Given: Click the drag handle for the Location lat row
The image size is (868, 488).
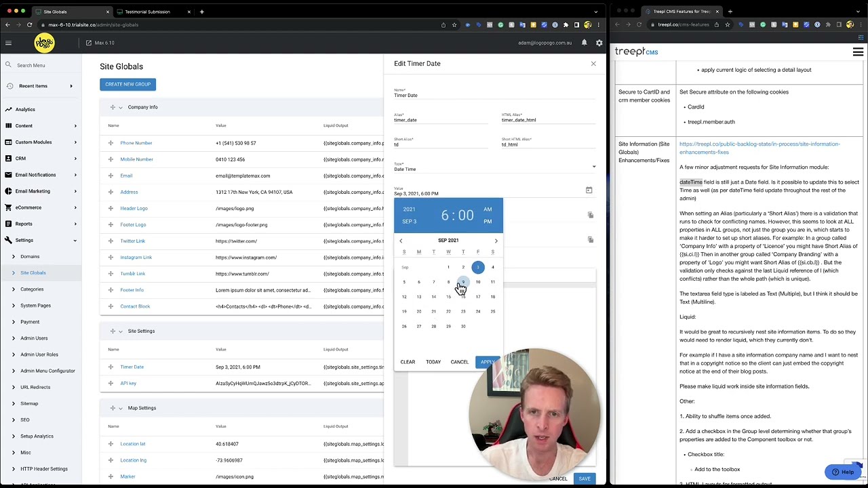Looking at the screenshot, I should pyautogui.click(x=111, y=444).
